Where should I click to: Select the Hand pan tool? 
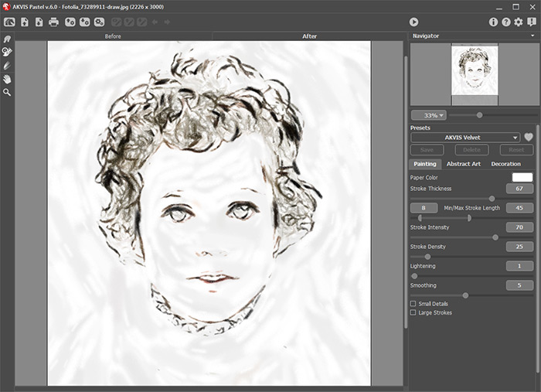[7, 79]
